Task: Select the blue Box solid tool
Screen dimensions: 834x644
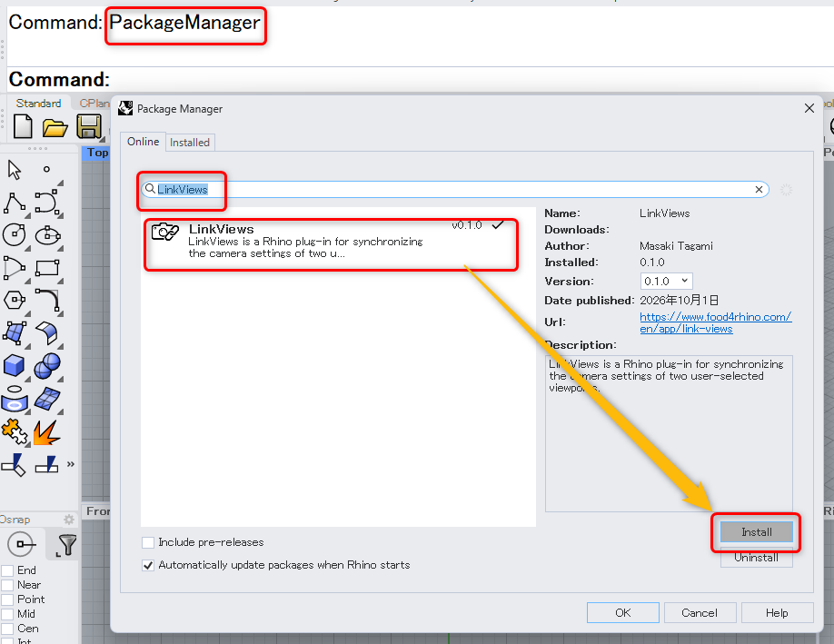Action: tap(15, 366)
